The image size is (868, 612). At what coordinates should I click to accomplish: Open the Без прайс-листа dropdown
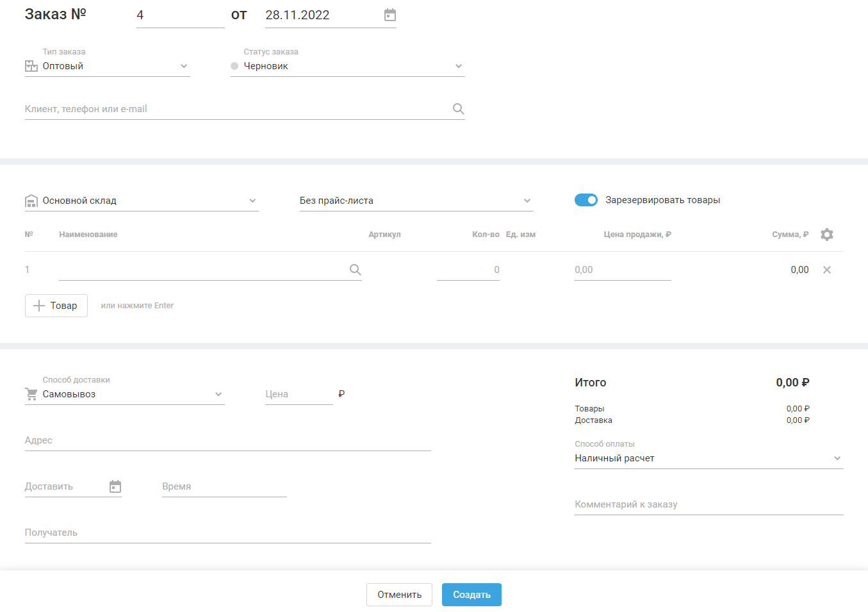coord(527,201)
